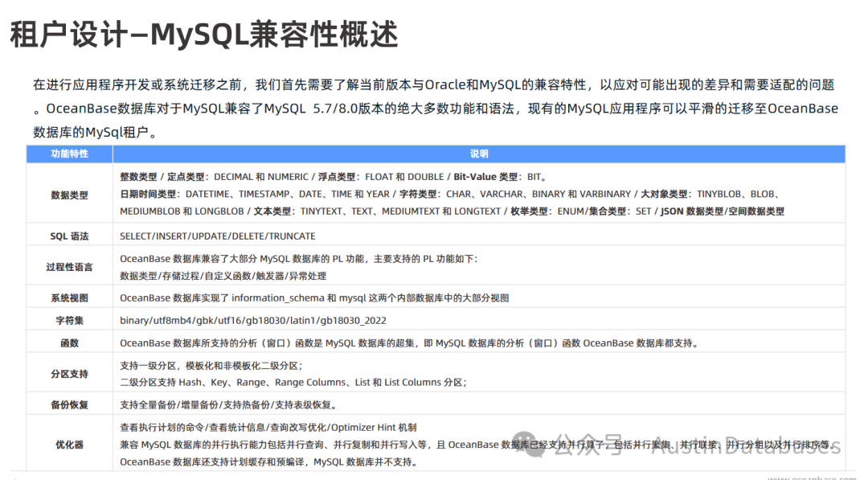Select the "备份恢复" row label
Viewport: 868px width, 480px height.
pos(70,404)
